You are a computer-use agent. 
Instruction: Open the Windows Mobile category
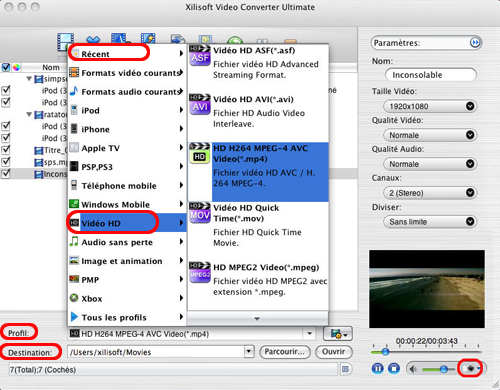pos(127,204)
